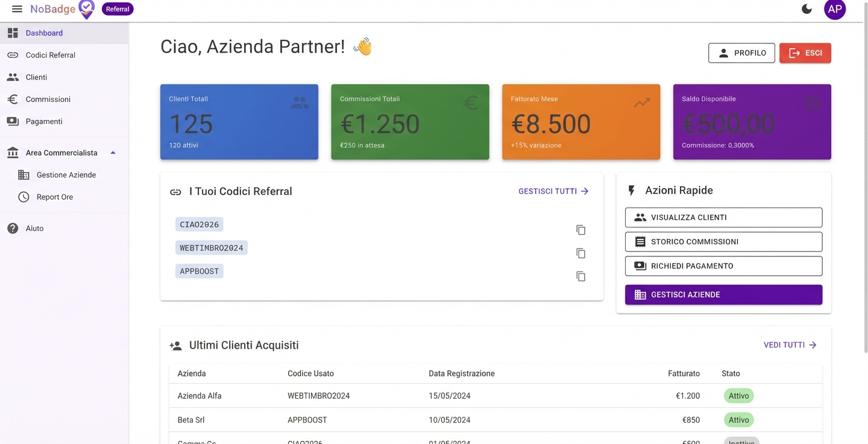Collapse the Area Commercialista section
The width and height of the screenshot is (868, 444).
pyautogui.click(x=112, y=153)
